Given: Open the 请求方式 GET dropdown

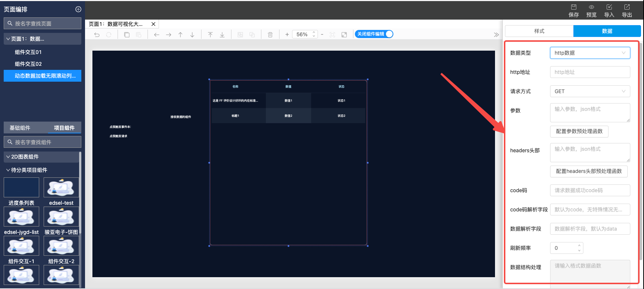Looking at the screenshot, I should pyautogui.click(x=590, y=91).
